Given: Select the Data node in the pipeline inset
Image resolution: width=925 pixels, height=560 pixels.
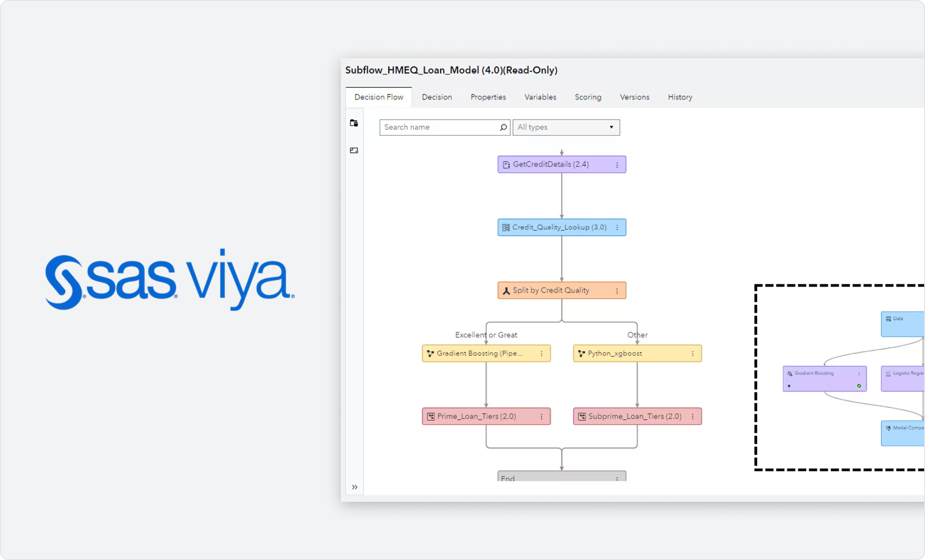Looking at the screenshot, I should point(903,324).
